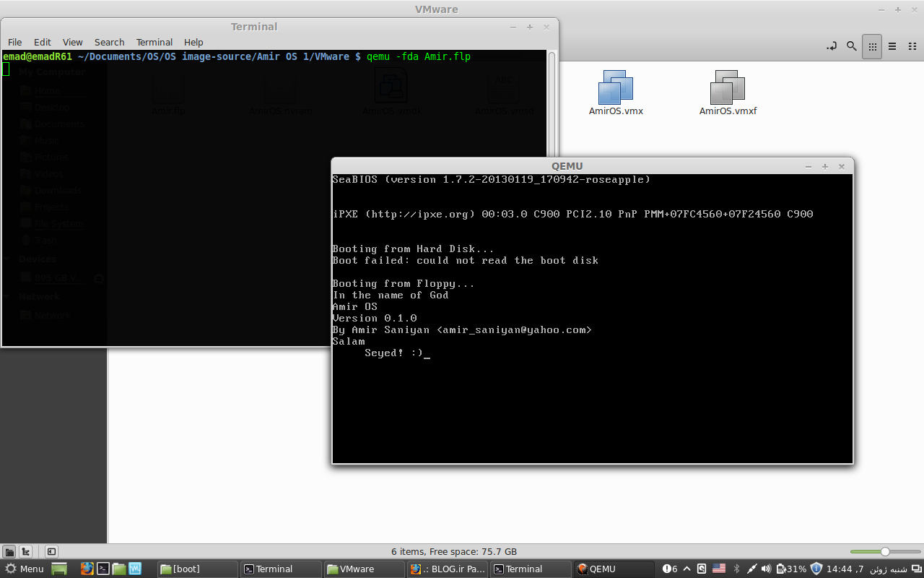This screenshot has height=578, width=924.
Task: Select the AmirOS.vmxf file
Action: [727, 92]
